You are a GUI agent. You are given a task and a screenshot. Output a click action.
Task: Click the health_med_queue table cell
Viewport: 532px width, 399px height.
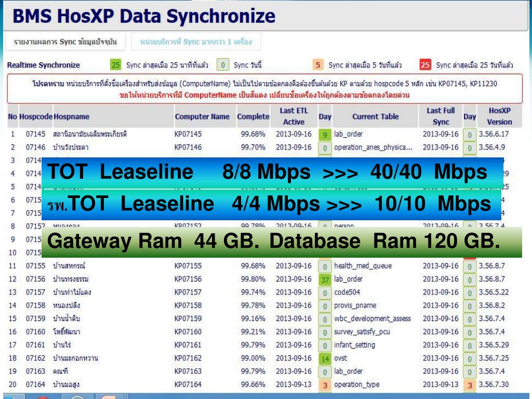(363, 265)
